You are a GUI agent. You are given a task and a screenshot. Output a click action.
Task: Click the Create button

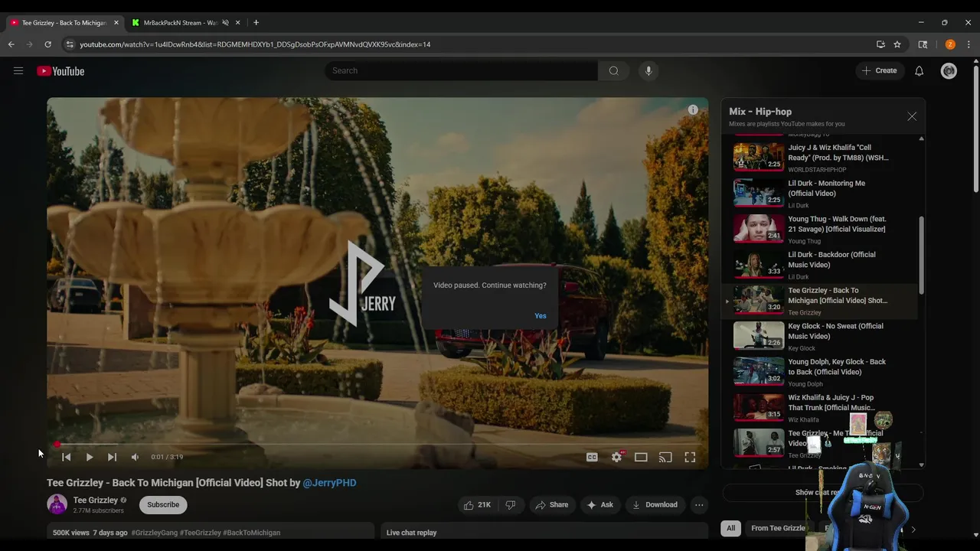click(880, 71)
